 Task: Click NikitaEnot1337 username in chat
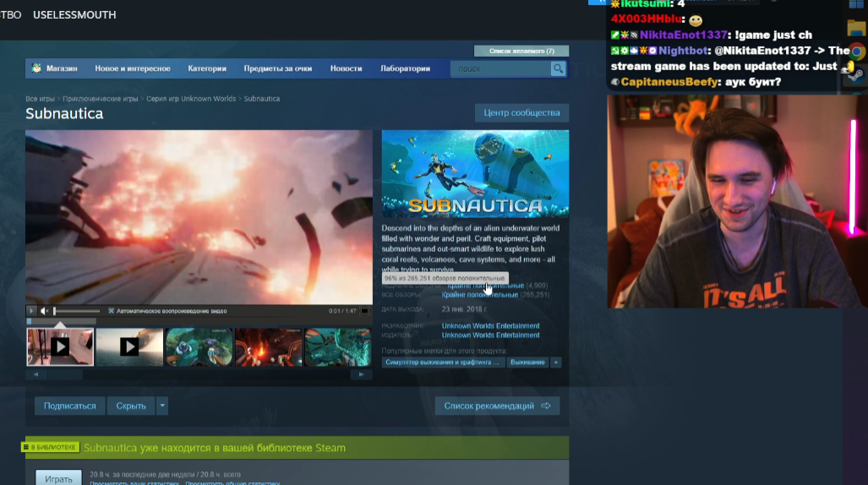click(683, 35)
